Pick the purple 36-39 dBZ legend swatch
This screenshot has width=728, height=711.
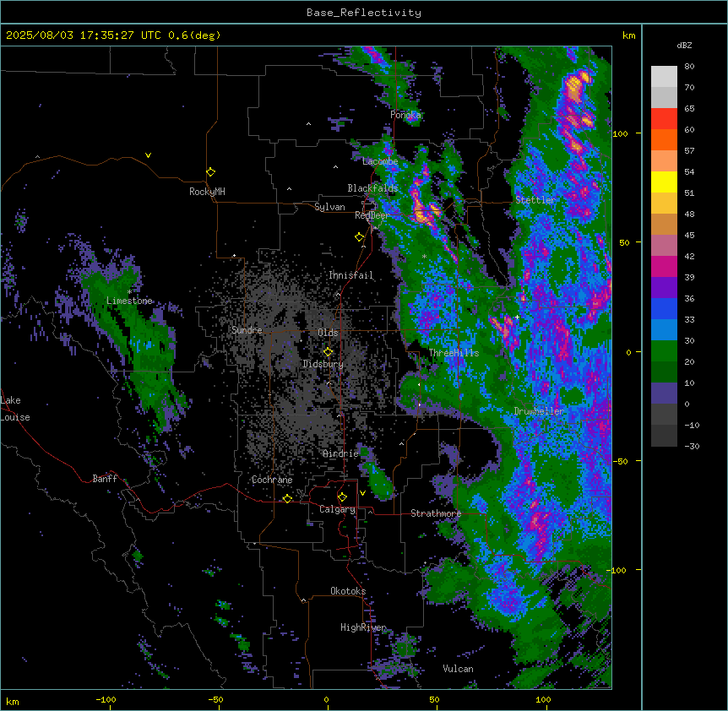(664, 288)
